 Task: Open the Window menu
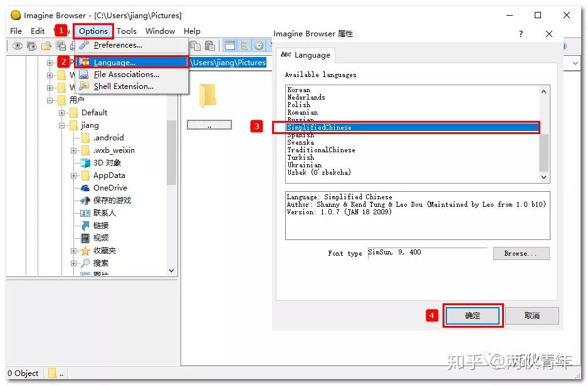(160, 31)
